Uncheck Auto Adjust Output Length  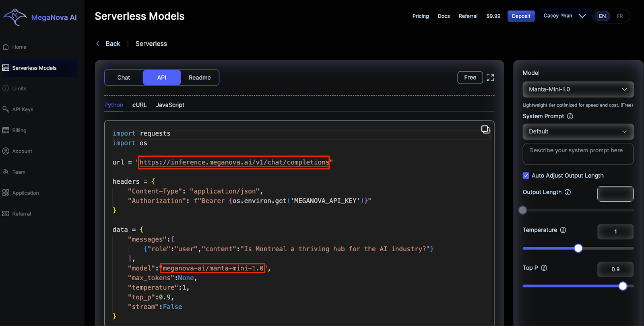[x=526, y=176]
